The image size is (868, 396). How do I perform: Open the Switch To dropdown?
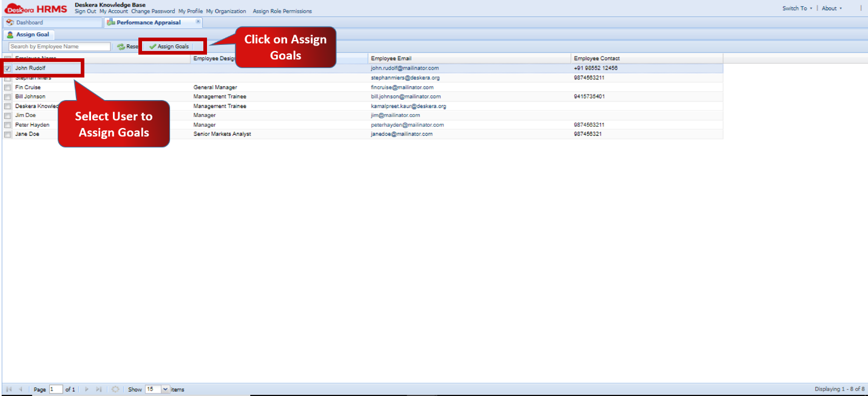[797, 8]
